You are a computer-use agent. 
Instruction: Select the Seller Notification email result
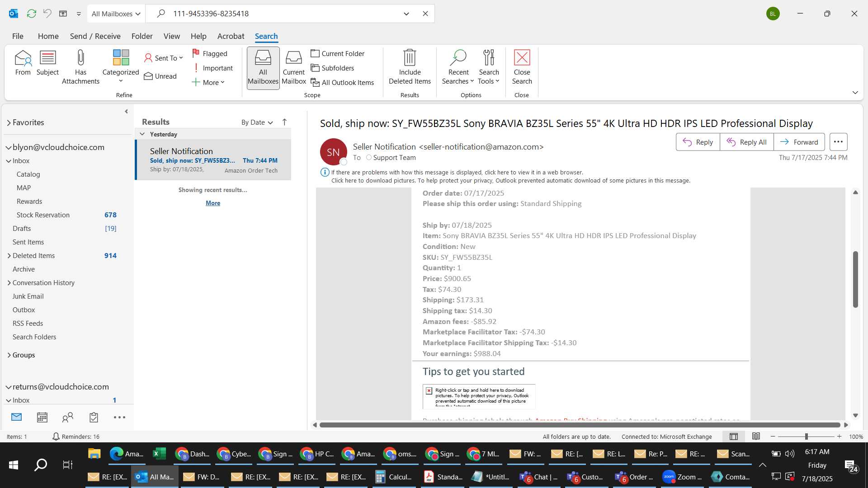pos(213,160)
